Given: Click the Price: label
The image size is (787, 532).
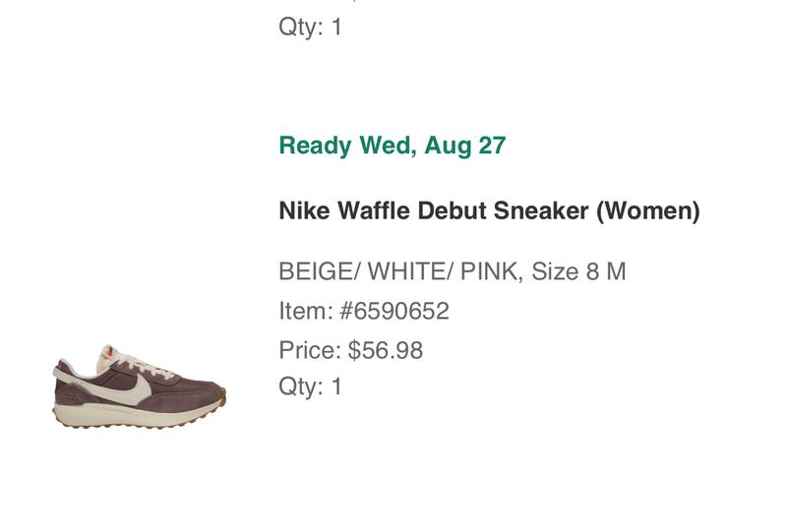Looking at the screenshot, I should point(310,350).
